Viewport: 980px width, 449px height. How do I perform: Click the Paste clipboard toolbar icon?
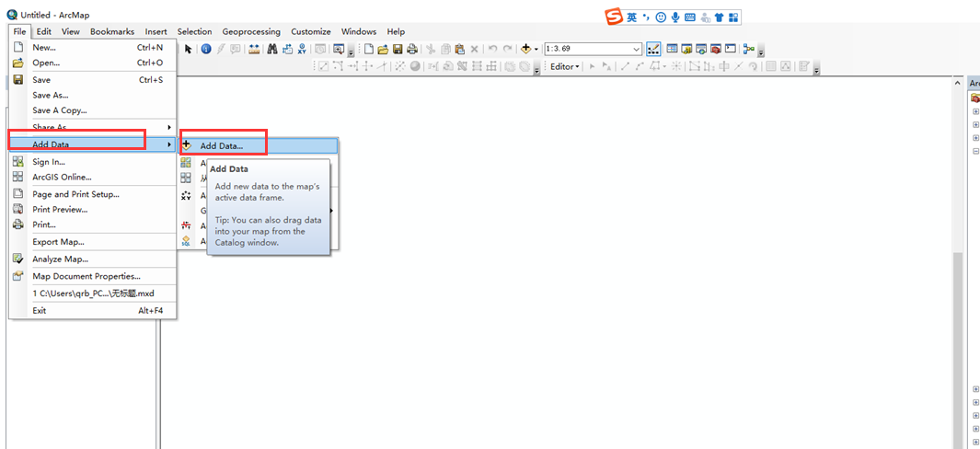tap(459, 49)
